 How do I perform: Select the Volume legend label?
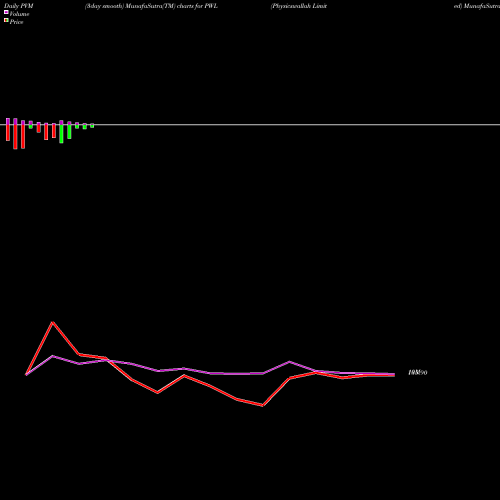tap(19, 14)
